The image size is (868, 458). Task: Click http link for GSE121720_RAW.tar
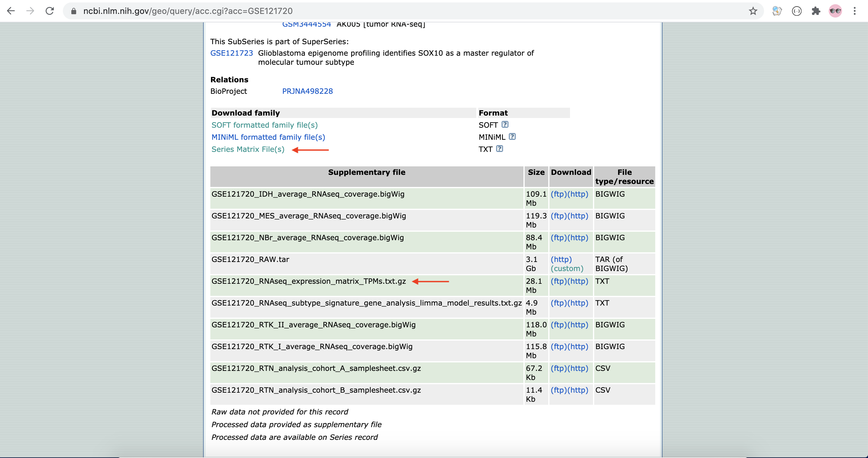561,259
